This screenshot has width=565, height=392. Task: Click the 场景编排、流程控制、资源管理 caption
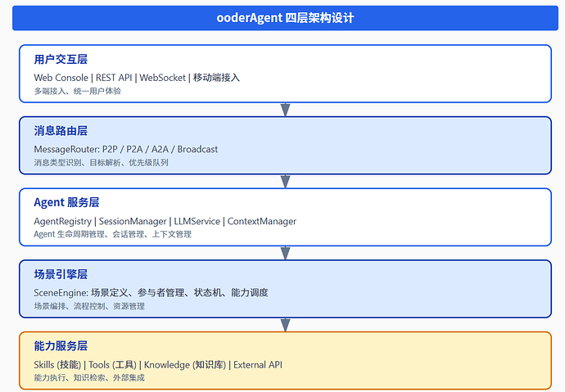pos(89,306)
